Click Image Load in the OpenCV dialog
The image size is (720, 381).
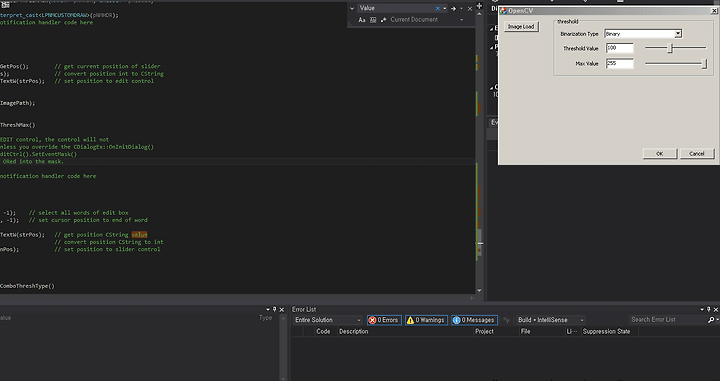coord(521,27)
